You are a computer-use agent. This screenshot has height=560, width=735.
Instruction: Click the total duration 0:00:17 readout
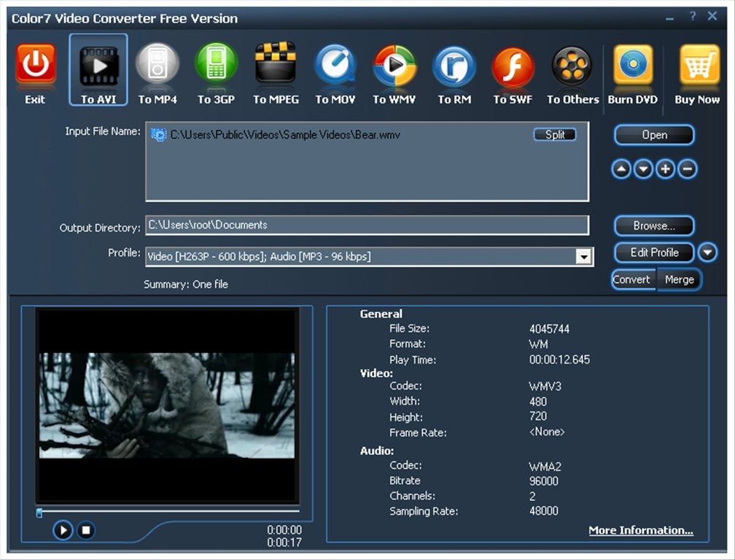click(284, 542)
